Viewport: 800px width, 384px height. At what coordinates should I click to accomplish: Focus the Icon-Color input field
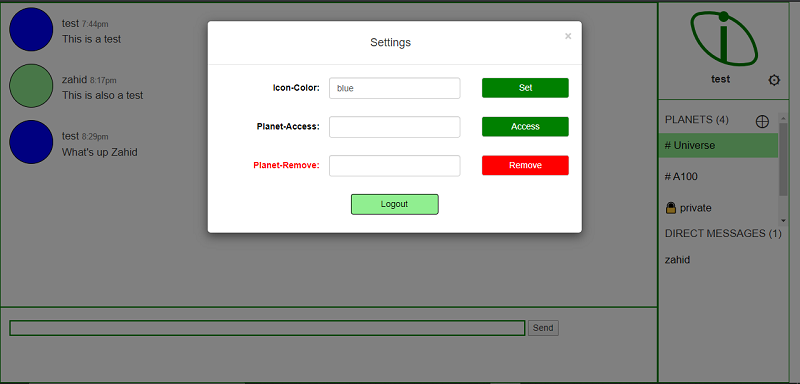pos(394,88)
